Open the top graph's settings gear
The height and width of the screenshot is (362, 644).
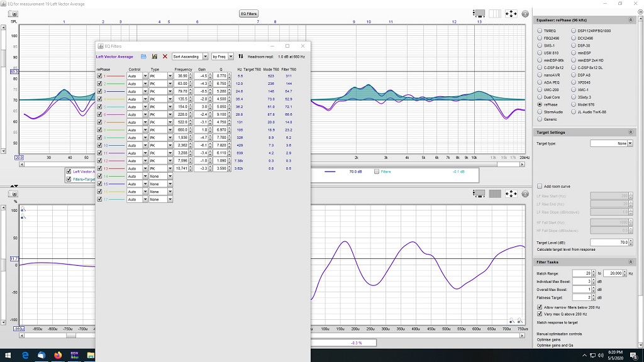click(x=525, y=14)
